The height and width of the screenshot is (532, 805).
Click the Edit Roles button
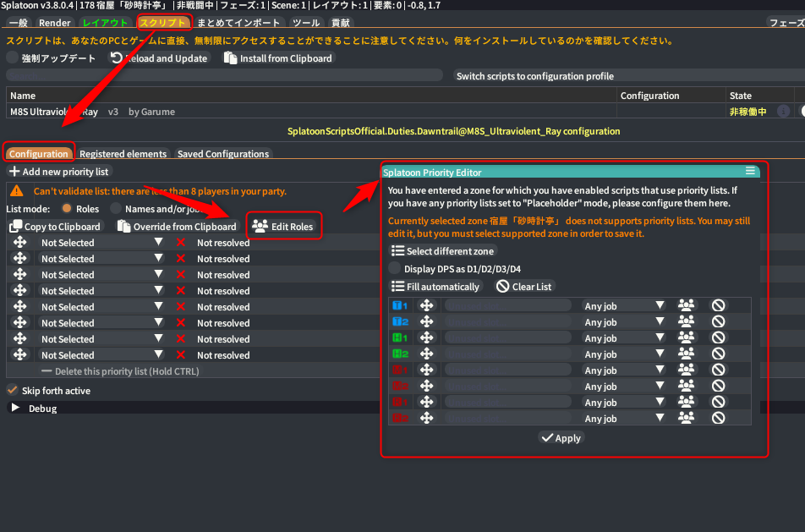283,226
